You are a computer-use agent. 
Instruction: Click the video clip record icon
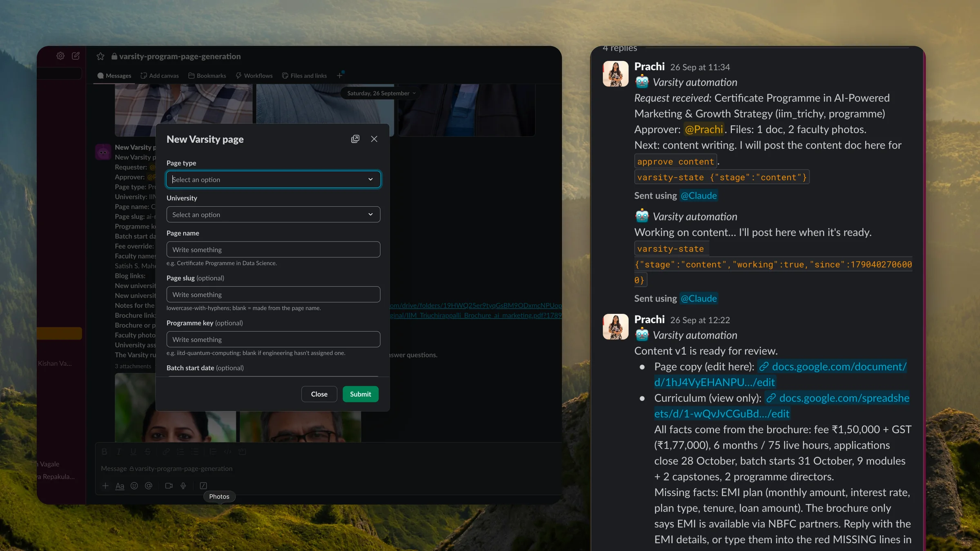(169, 486)
